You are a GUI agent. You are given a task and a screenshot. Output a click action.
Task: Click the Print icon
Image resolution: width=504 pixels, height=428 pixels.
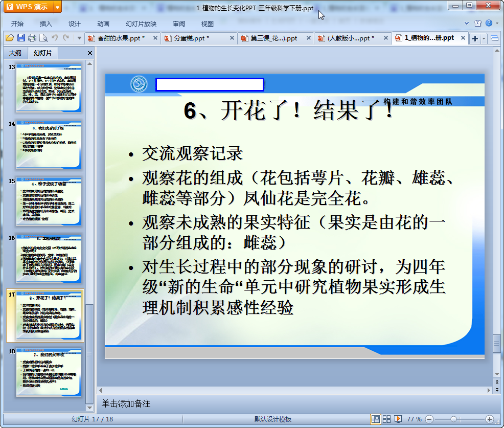click(x=32, y=38)
